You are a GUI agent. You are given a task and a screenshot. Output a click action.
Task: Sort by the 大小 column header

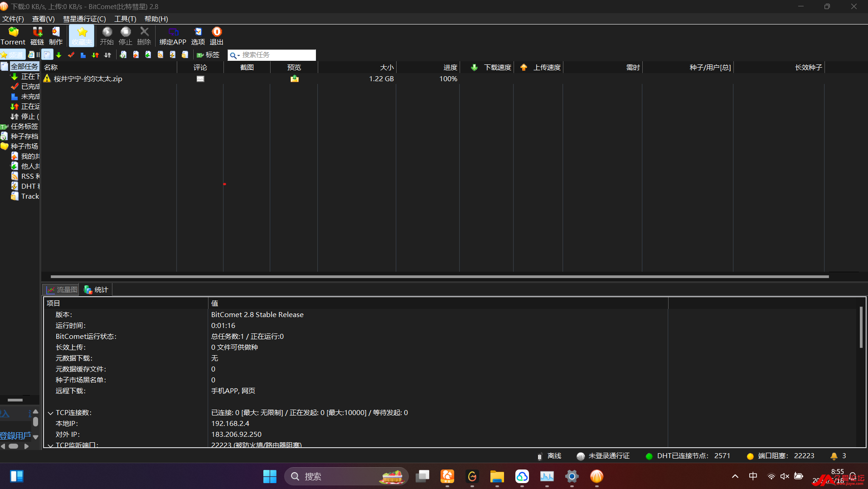tap(357, 67)
